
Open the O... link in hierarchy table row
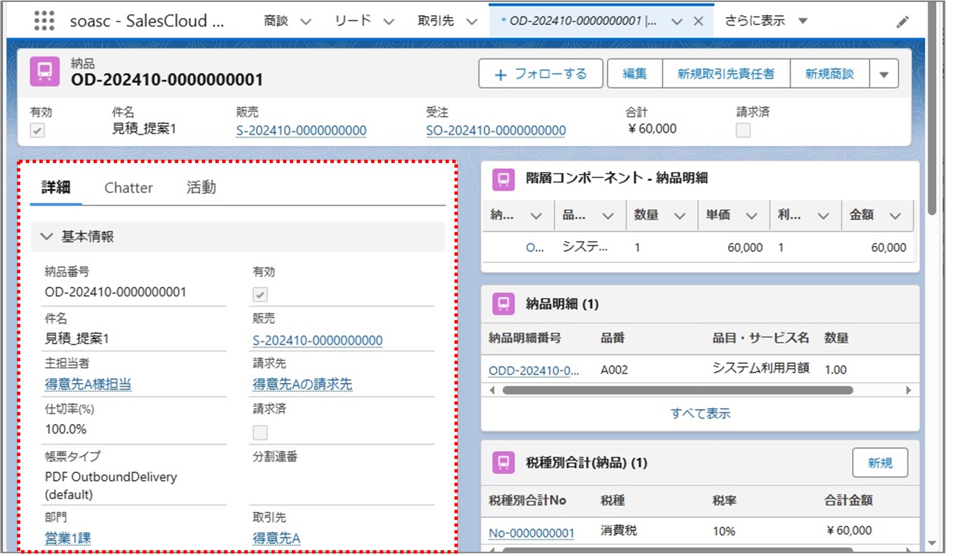[535, 248]
